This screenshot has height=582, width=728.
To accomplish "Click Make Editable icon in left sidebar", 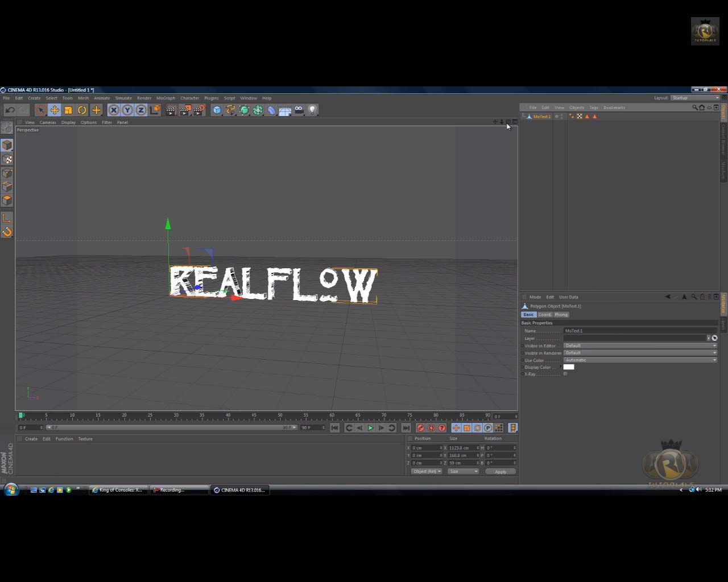I will (x=7, y=128).
